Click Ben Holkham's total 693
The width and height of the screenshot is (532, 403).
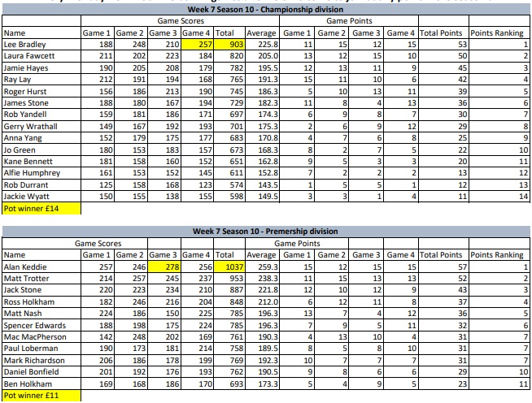click(x=229, y=384)
